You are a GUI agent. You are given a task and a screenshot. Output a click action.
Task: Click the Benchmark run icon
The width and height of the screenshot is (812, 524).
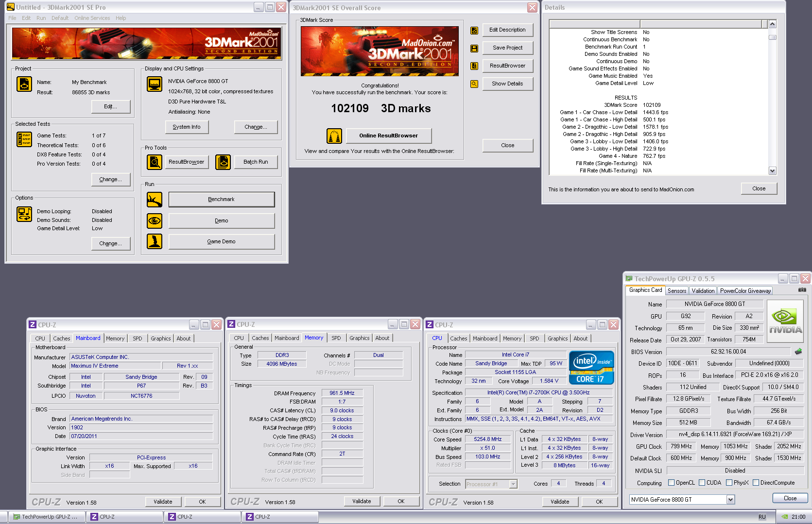pos(155,200)
